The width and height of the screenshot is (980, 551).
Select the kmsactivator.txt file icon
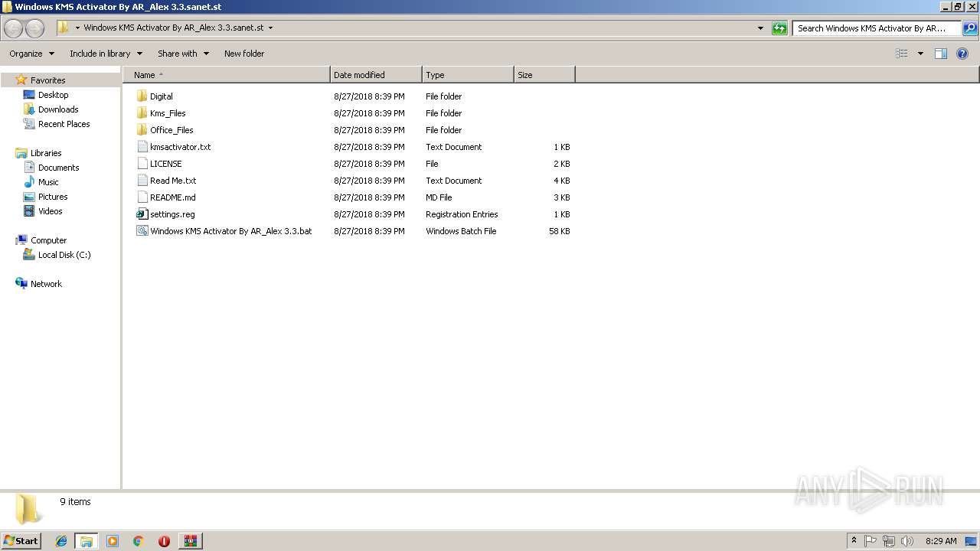pos(142,147)
